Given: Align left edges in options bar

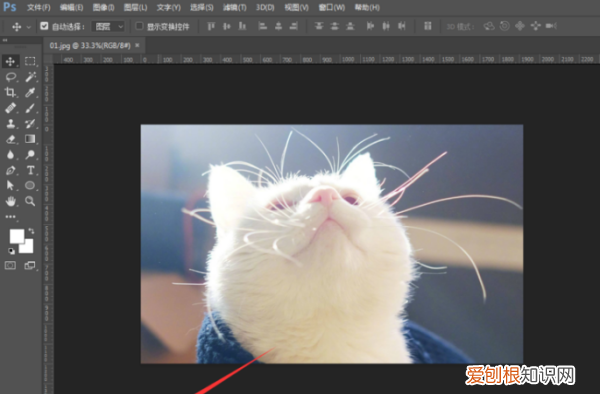Looking at the screenshot, I should pos(262,26).
